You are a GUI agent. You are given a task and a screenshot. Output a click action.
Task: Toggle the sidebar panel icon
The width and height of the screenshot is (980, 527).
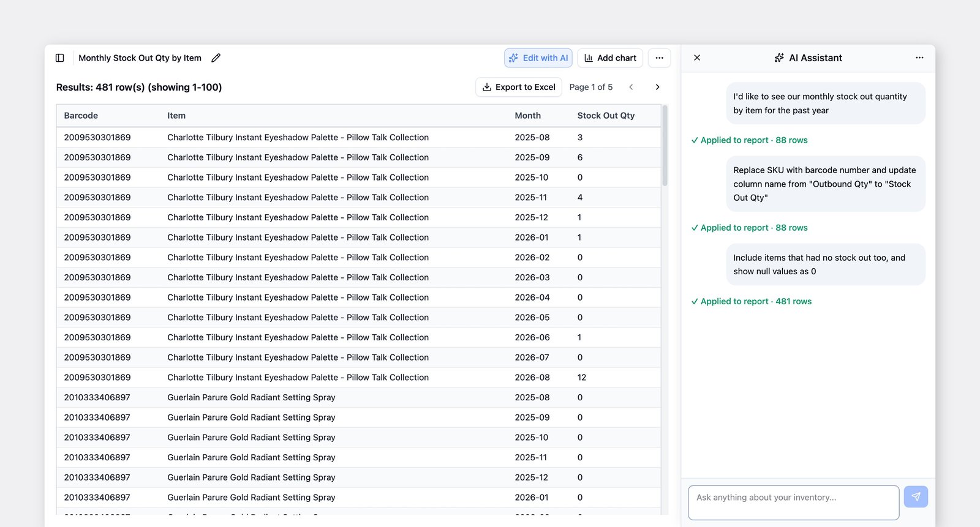60,58
